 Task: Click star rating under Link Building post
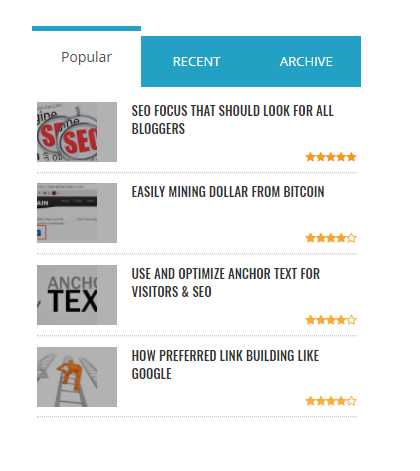click(x=331, y=401)
